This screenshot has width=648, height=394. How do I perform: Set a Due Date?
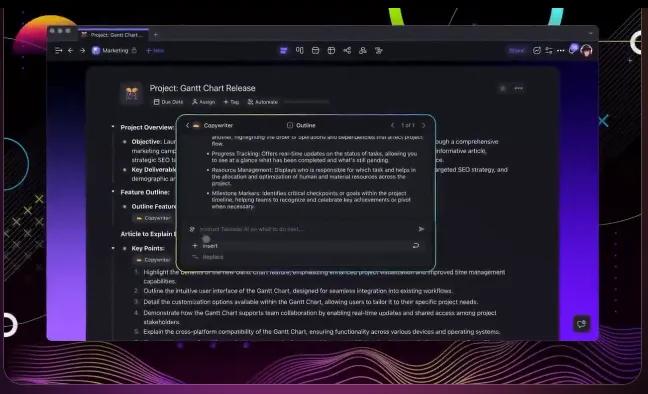(168, 102)
